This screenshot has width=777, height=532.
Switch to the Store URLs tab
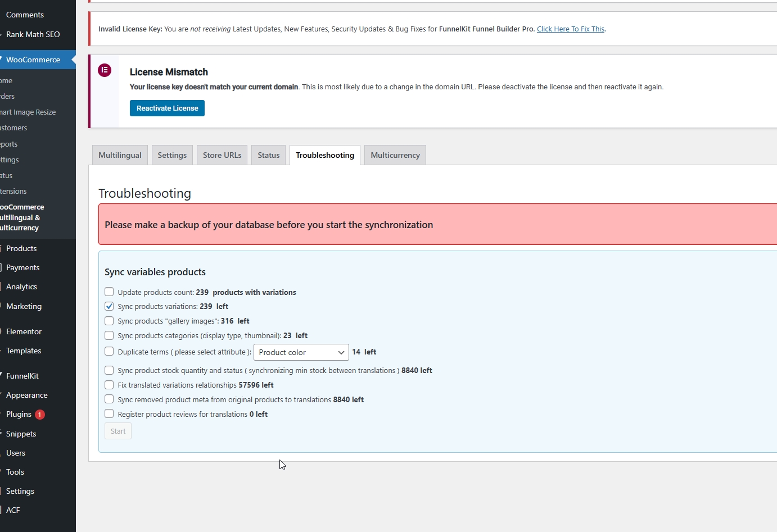pyautogui.click(x=222, y=155)
